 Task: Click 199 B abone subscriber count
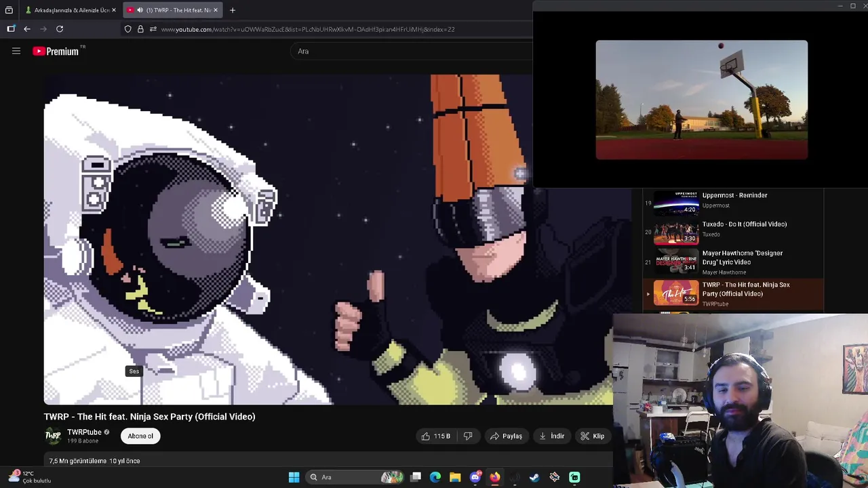pyautogui.click(x=83, y=441)
